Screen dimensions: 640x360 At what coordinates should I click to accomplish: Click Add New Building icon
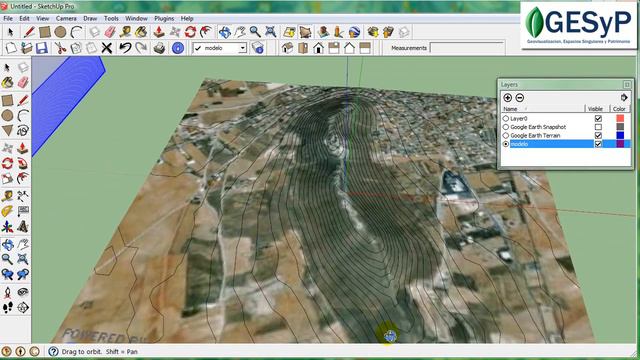tap(323, 31)
